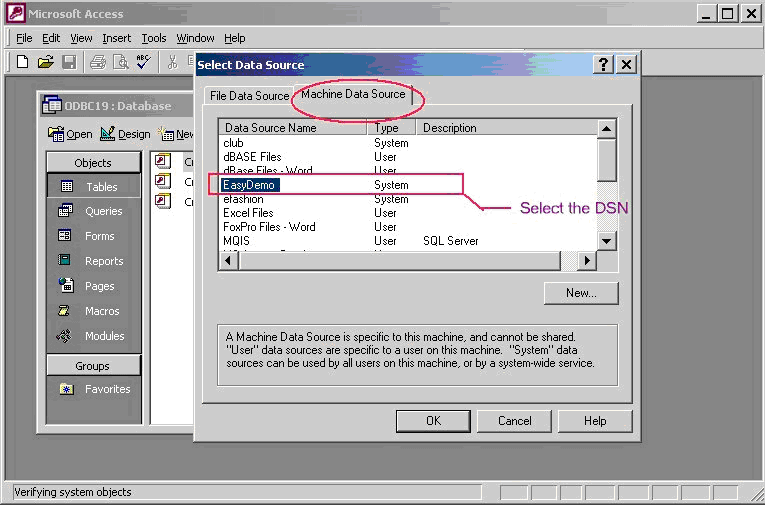Click the Print toolbar icon
Image resolution: width=765 pixels, height=505 pixels.
click(x=98, y=62)
